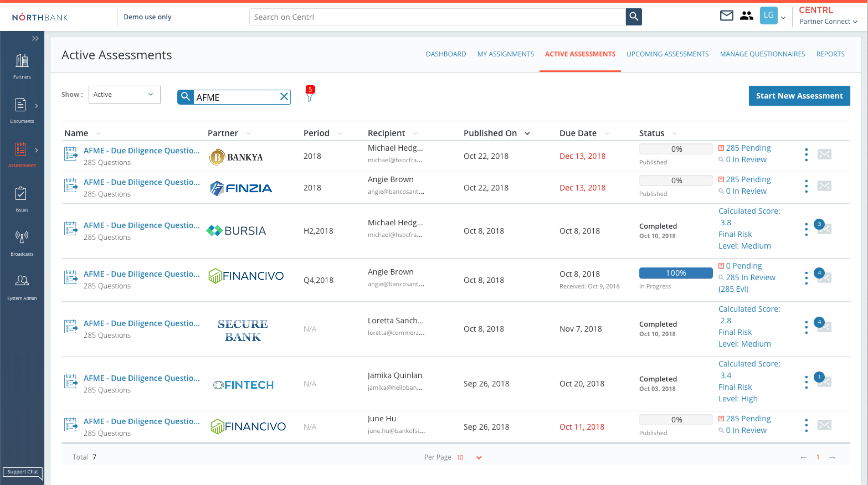Click the 285 In Review link for Financivo Q4
The image size is (868, 485).
[x=750, y=277]
